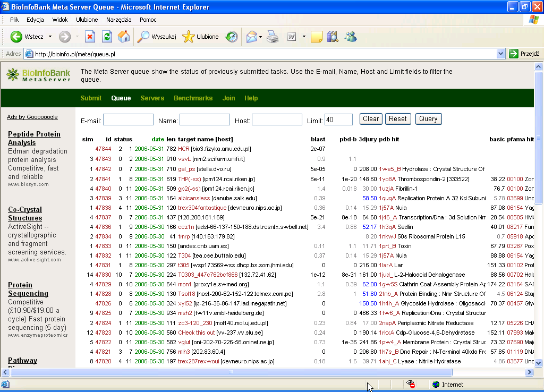The image size is (544, 392).
Task: Open the Widok menu
Action: pyautogui.click(x=60, y=20)
